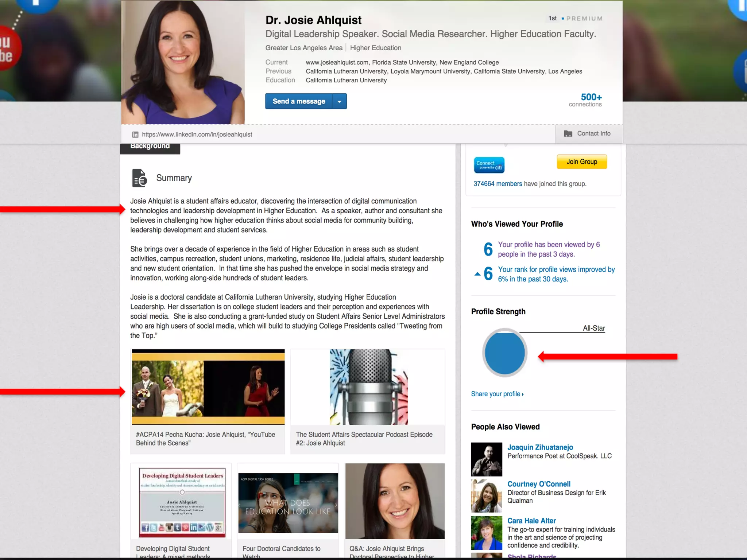Viewport: 747px width, 560px height.
Task: Click the 374664 members link
Action: click(x=498, y=184)
